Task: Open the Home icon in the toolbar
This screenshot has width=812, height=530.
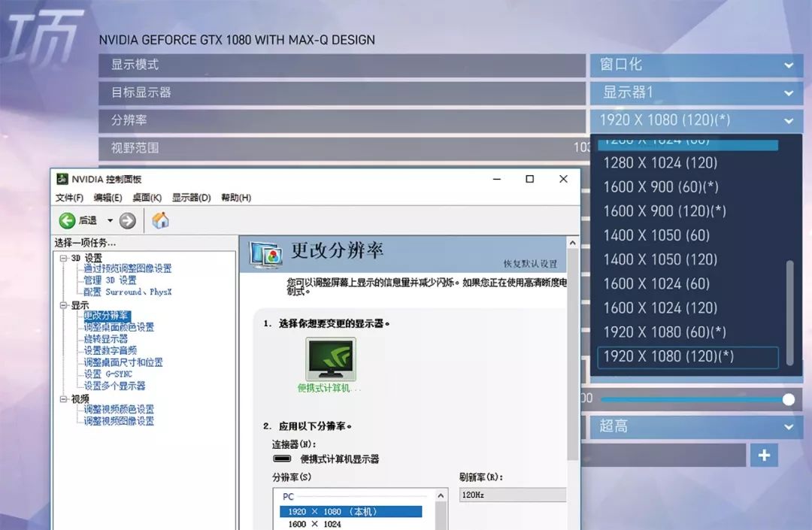Action: pyautogui.click(x=159, y=220)
